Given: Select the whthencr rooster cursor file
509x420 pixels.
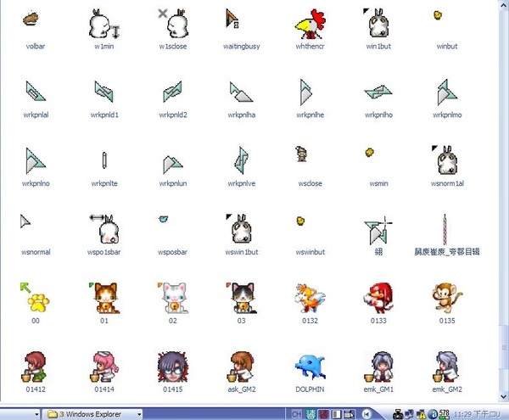Looking at the screenshot, I should point(310,24).
